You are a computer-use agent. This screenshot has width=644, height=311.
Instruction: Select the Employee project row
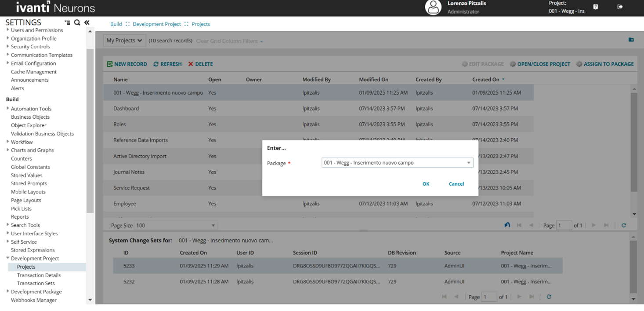tap(318, 204)
